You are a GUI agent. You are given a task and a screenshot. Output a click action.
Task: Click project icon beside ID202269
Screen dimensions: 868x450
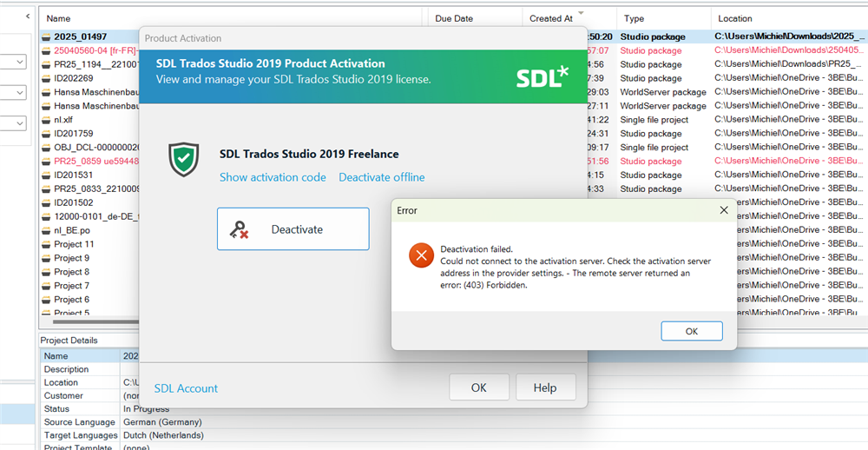(x=47, y=78)
